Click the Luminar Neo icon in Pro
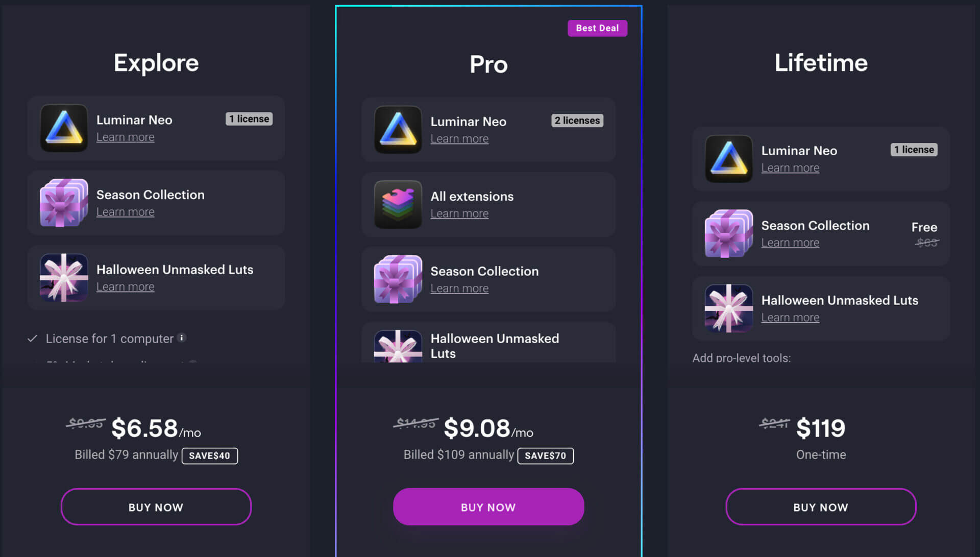Image resolution: width=980 pixels, height=557 pixels. click(x=398, y=129)
